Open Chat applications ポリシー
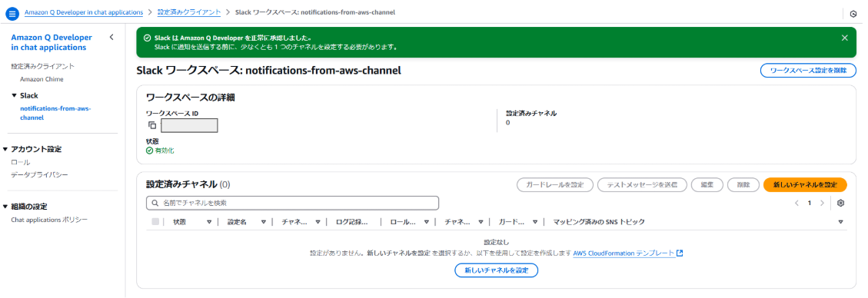The width and height of the screenshot is (868, 298). point(49,220)
